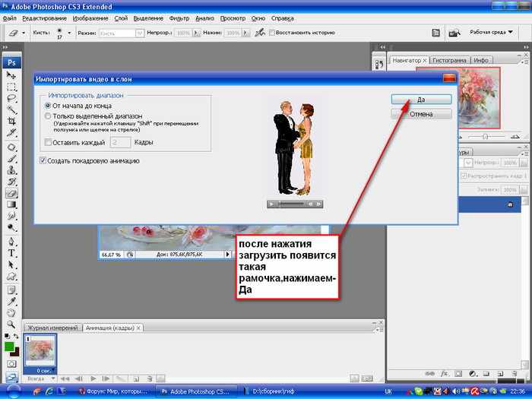Viewport: 532px width, 399px height.
Task: Switch to the Журнал измерений tab
Action: coord(52,328)
